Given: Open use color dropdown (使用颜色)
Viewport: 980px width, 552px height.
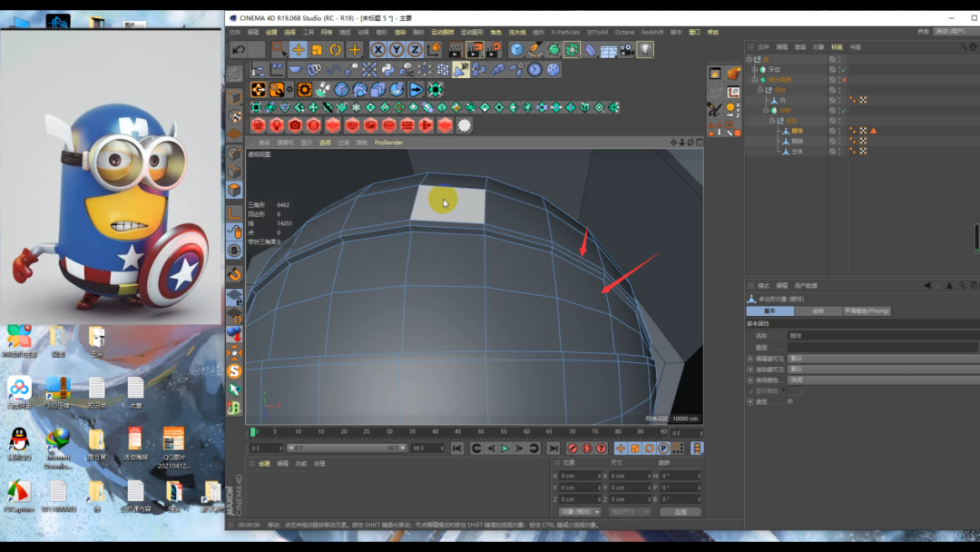Looking at the screenshot, I should pos(883,380).
